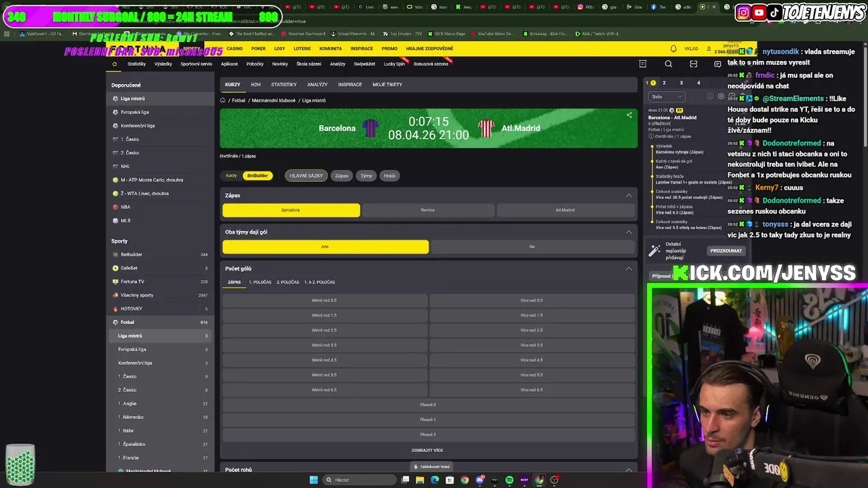The width and height of the screenshot is (868, 488).
Task: Click the breadcrumb home icon
Action: pos(222,100)
